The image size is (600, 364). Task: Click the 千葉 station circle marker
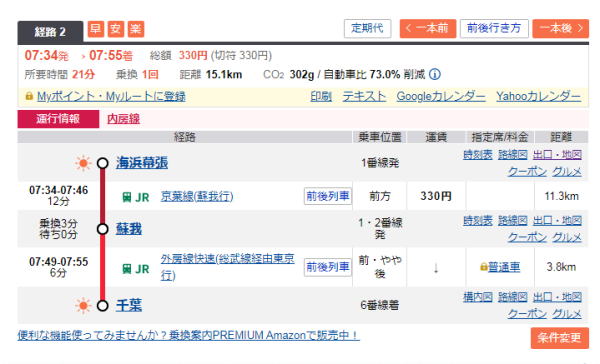click(103, 306)
